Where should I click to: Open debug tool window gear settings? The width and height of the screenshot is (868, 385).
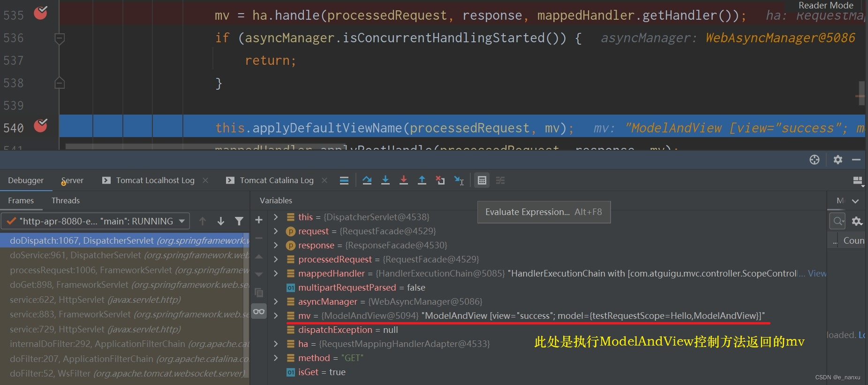tap(838, 160)
